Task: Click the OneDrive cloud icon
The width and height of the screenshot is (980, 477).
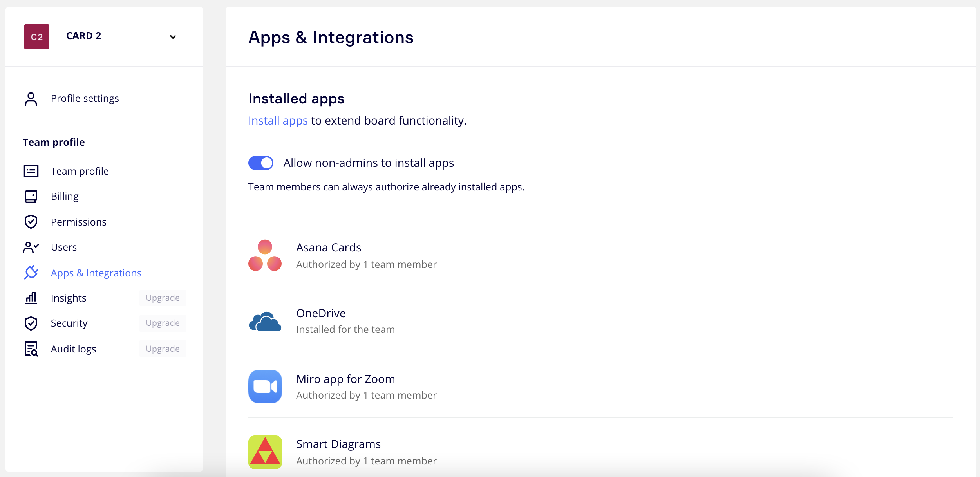Action: (265, 322)
